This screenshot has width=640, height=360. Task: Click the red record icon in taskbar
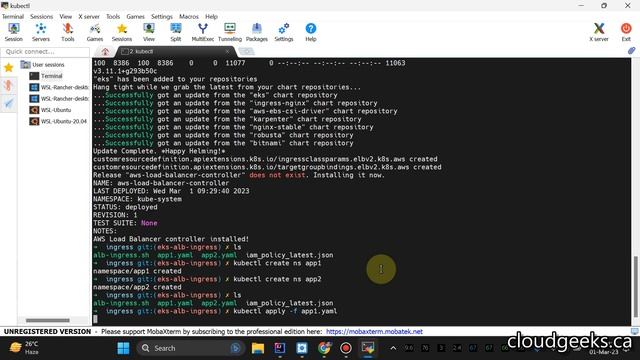pos(346,348)
